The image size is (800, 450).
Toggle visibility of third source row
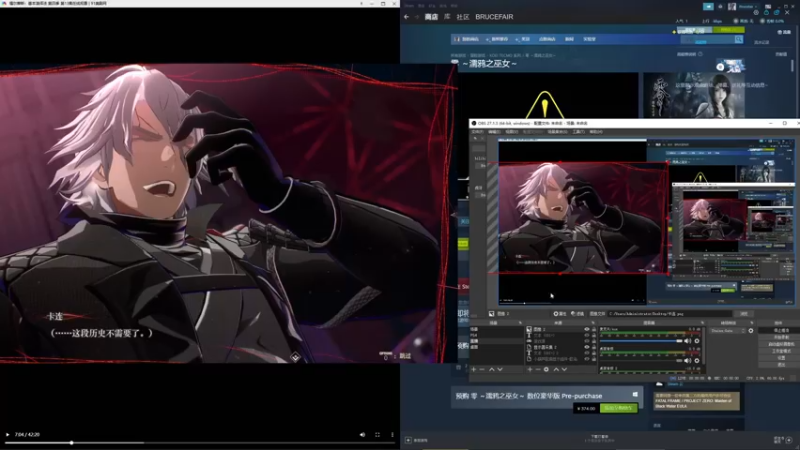587,341
